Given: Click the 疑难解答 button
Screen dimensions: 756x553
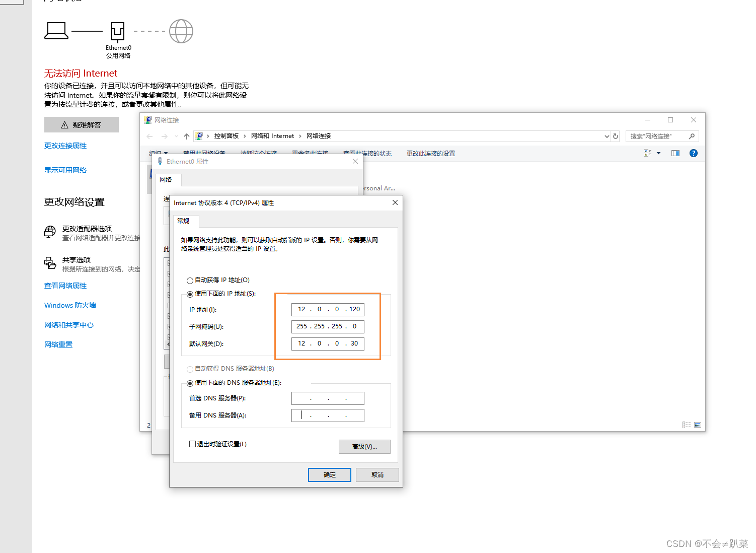Looking at the screenshot, I should [x=82, y=125].
